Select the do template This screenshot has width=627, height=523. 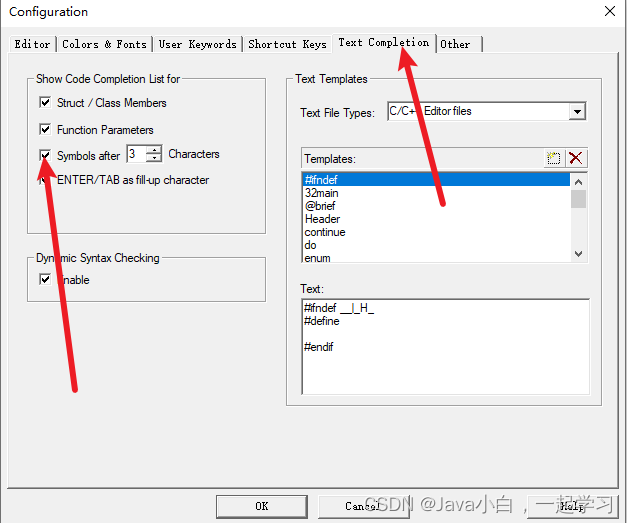[x=436, y=245]
